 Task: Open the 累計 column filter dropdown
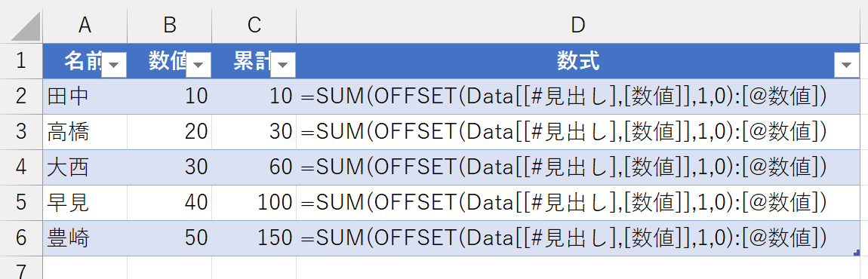284,66
